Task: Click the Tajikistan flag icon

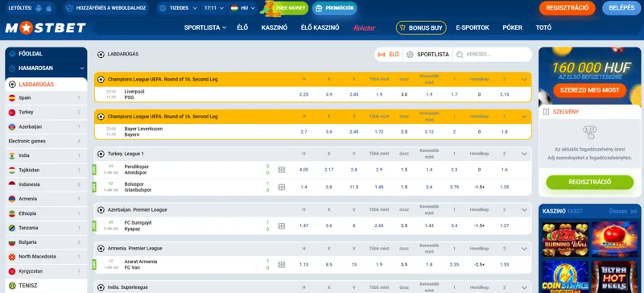Action: (12, 170)
